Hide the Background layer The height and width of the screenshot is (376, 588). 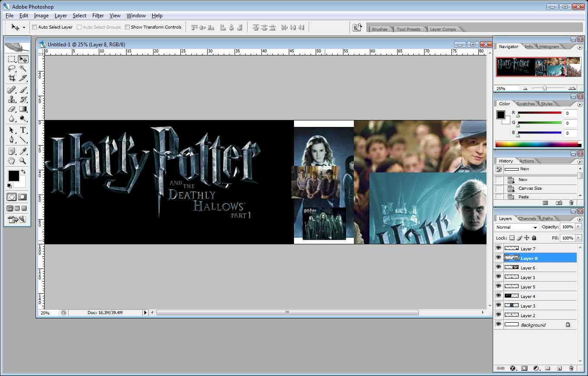pos(498,324)
